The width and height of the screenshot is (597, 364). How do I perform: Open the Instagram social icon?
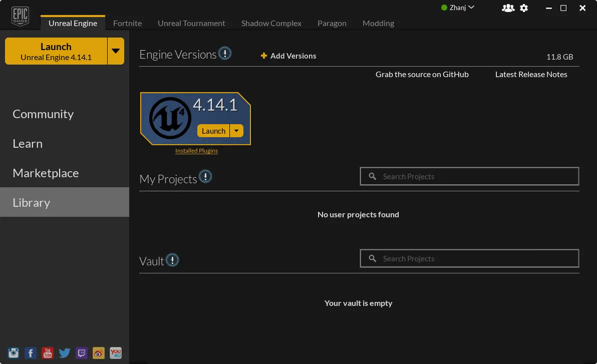click(x=14, y=353)
